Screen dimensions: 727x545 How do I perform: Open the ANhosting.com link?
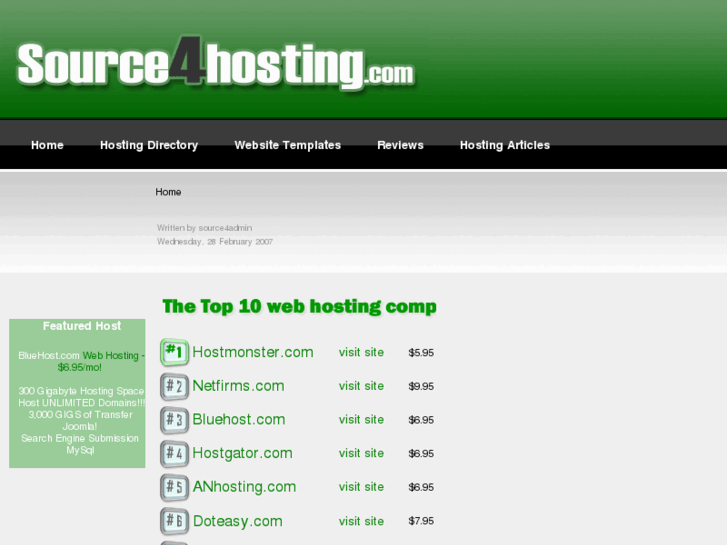(244, 487)
